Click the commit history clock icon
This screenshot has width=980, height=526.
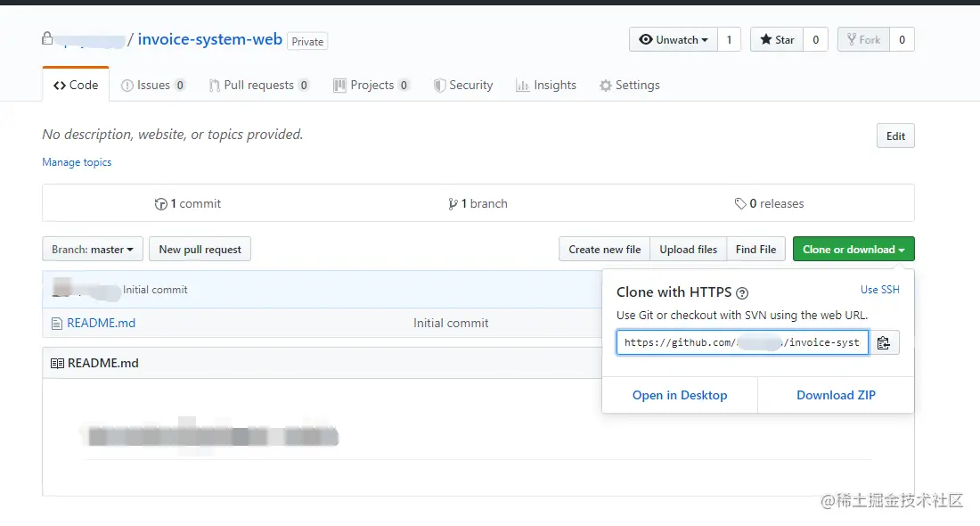coord(160,204)
